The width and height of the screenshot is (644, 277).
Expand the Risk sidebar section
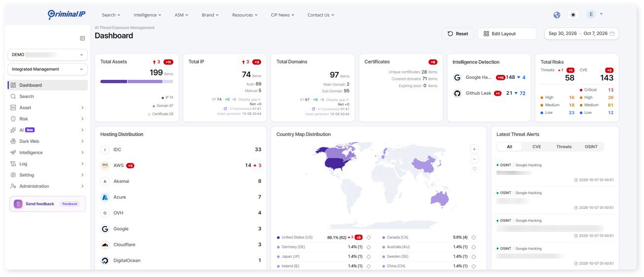pyautogui.click(x=82, y=119)
